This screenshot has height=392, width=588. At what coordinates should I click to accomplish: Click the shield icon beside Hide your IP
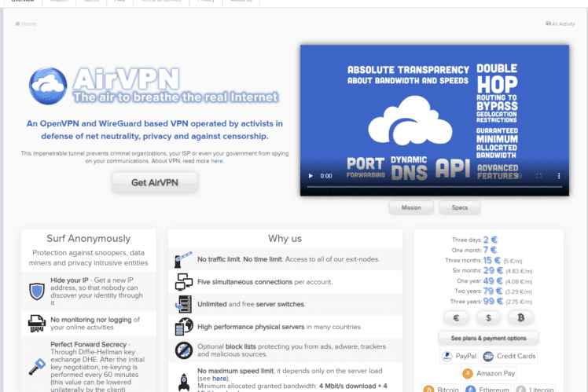[x=37, y=291]
